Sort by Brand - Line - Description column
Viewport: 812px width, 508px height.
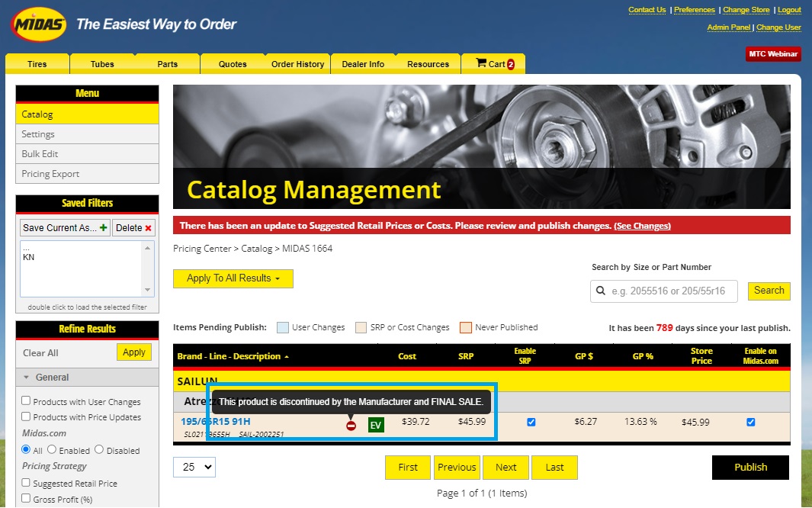pos(233,356)
